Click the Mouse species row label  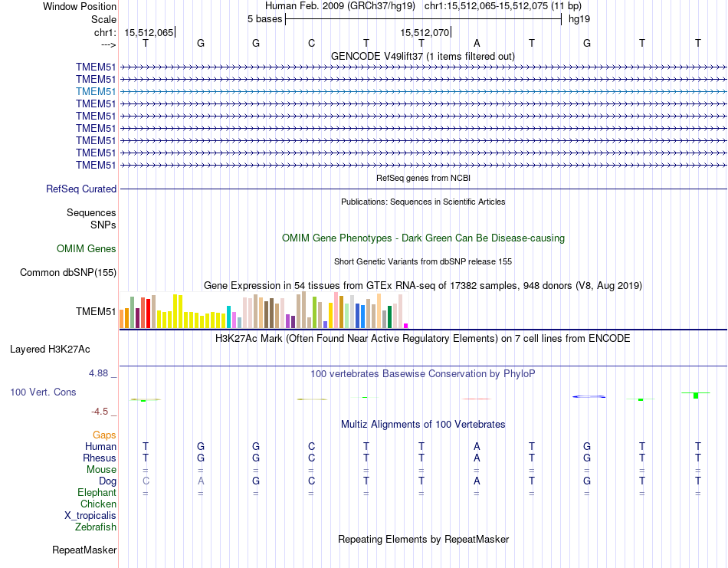(x=101, y=470)
